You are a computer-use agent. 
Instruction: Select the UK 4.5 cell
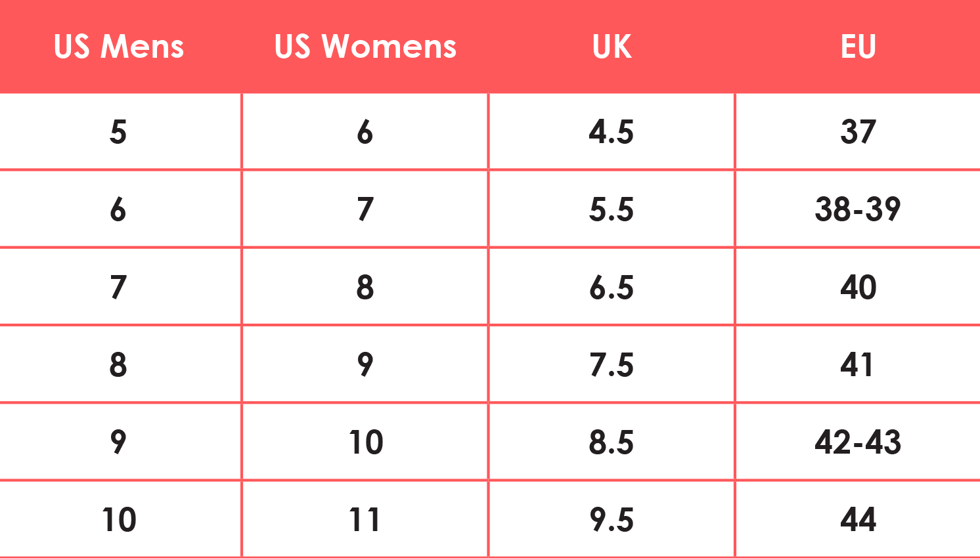tap(612, 132)
